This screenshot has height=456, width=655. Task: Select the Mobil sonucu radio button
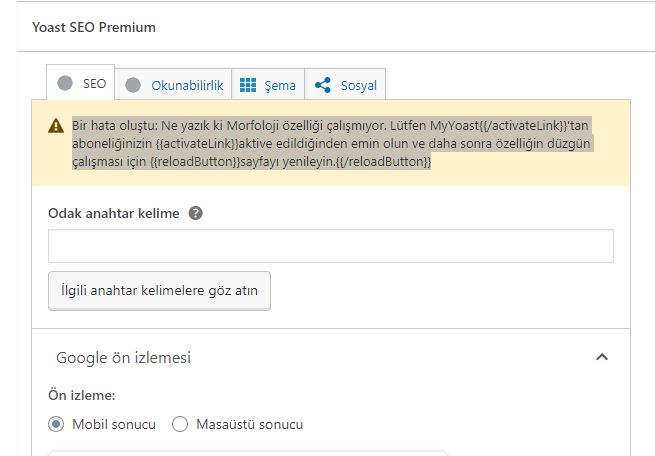(56, 424)
